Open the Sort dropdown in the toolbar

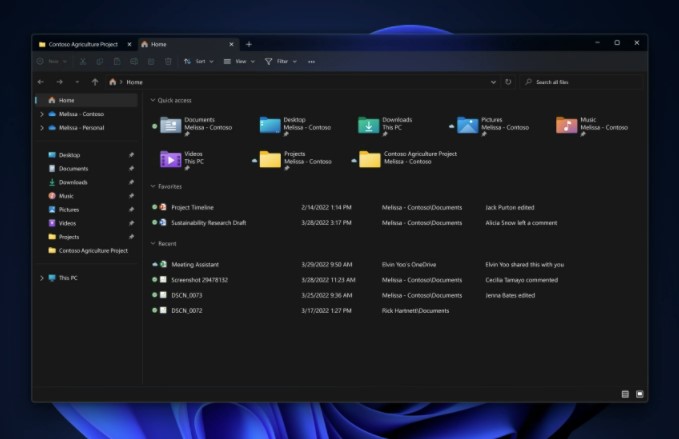pos(198,61)
